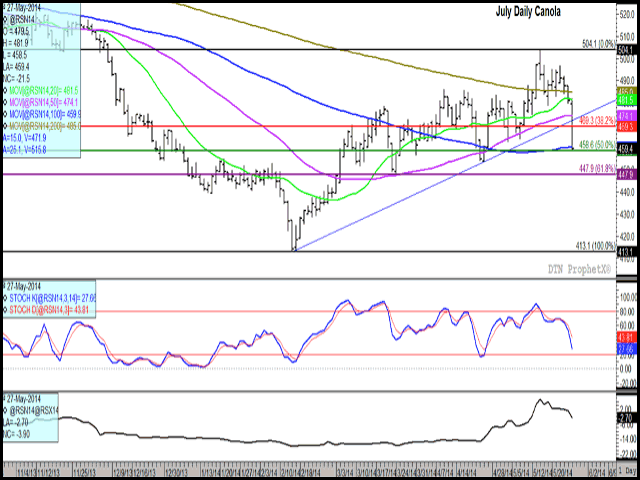Click the 27-May-2014 date in the stochastic panel
The width and height of the screenshot is (640, 480).
pyautogui.click(x=23, y=287)
